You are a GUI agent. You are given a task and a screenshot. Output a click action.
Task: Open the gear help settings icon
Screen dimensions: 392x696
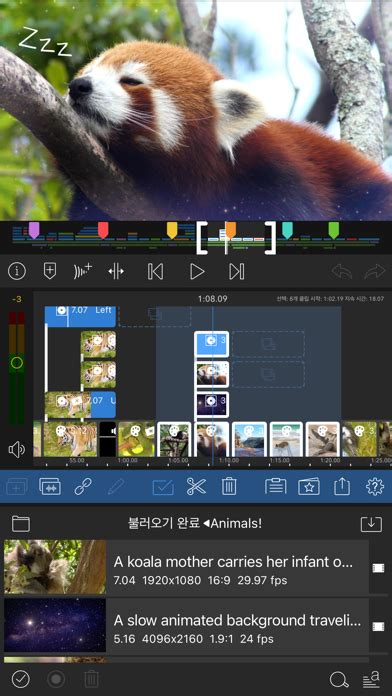pyautogui.click(x=375, y=487)
